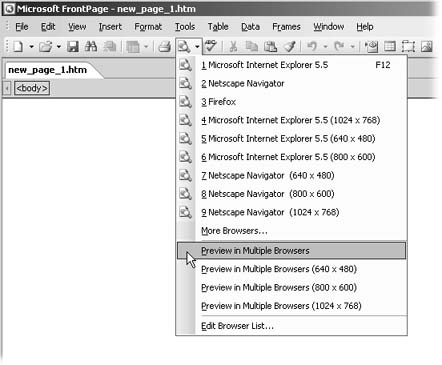Expand the Toggle Pane dropdown arrow
This screenshot has height=365, width=442.
point(146,47)
